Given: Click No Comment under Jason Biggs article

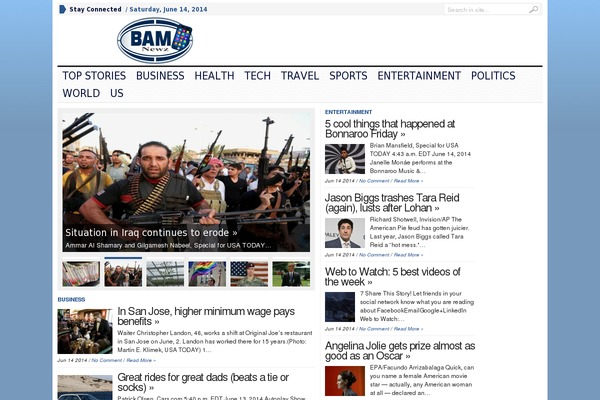Looking at the screenshot, I should (374, 255).
